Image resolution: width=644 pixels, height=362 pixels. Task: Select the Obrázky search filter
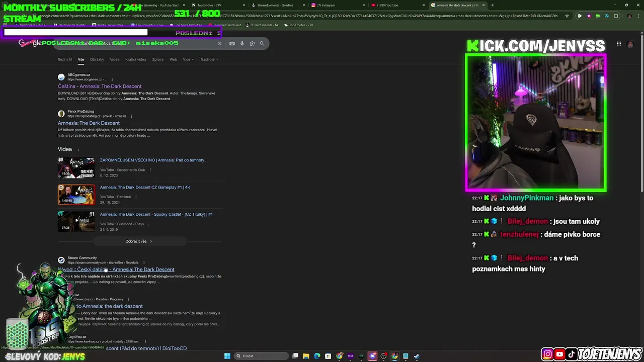(97, 59)
